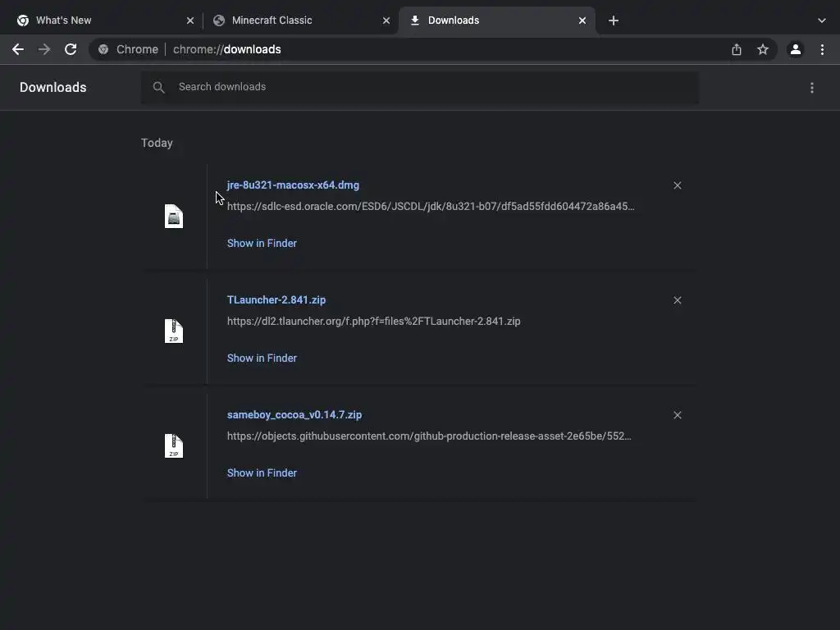Show TLauncher-2.841.zip in Finder
The width and height of the screenshot is (840, 630).
click(262, 358)
